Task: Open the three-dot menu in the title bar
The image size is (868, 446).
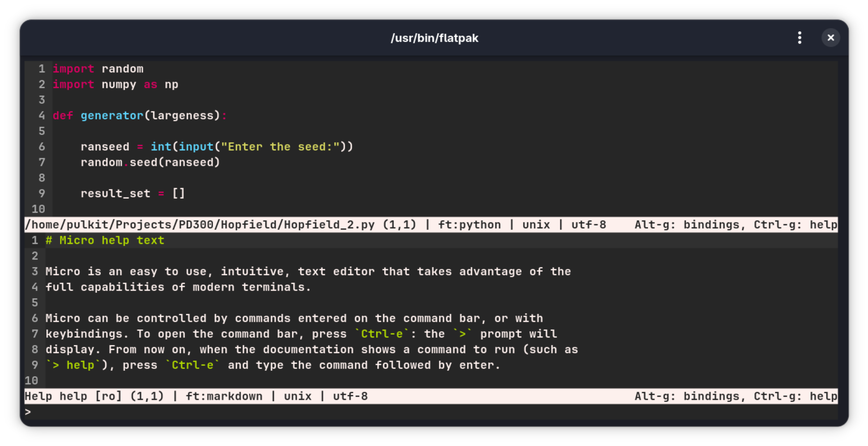Action: (799, 37)
